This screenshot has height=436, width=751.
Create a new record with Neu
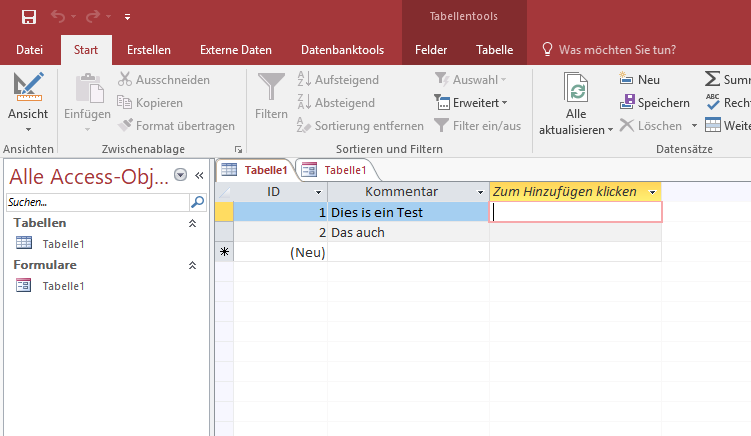tap(639, 80)
